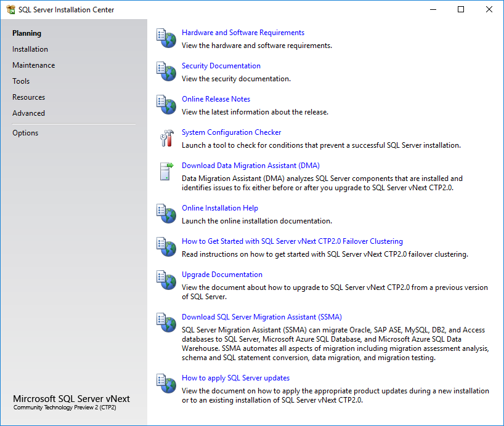
Task: Click the Download Data Migration Assistant download icon
Action: [166, 171]
